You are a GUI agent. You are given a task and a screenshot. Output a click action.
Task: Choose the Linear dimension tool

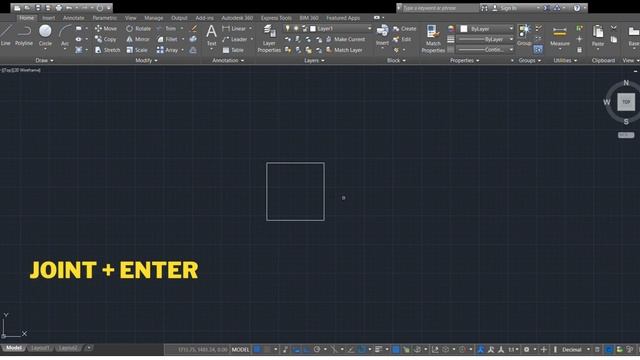point(234,29)
